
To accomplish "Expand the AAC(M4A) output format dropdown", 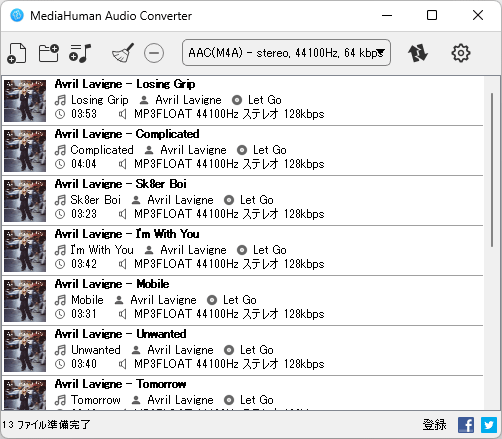I will [x=286, y=53].
